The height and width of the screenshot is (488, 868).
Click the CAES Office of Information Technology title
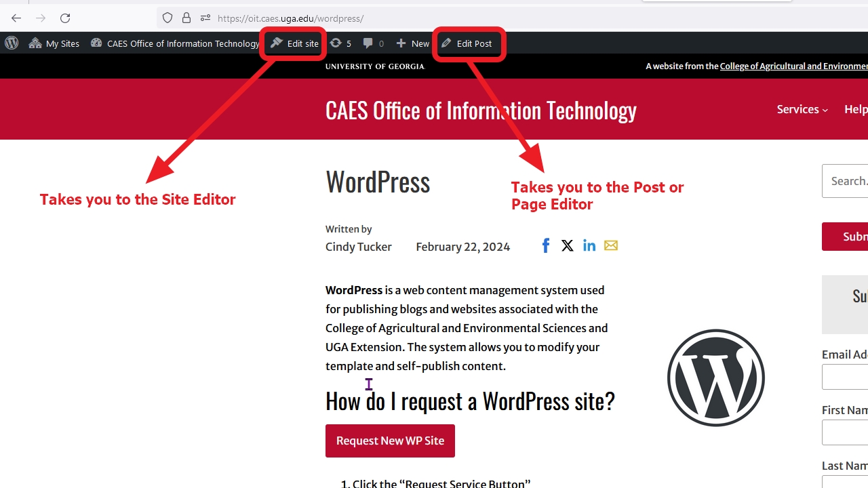pyautogui.click(x=481, y=110)
